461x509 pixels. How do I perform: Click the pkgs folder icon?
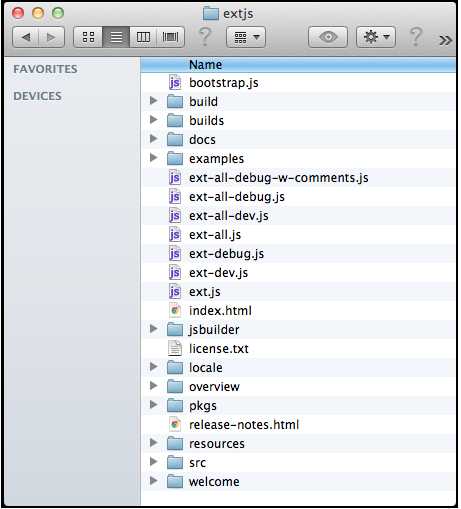pyautogui.click(x=175, y=406)
